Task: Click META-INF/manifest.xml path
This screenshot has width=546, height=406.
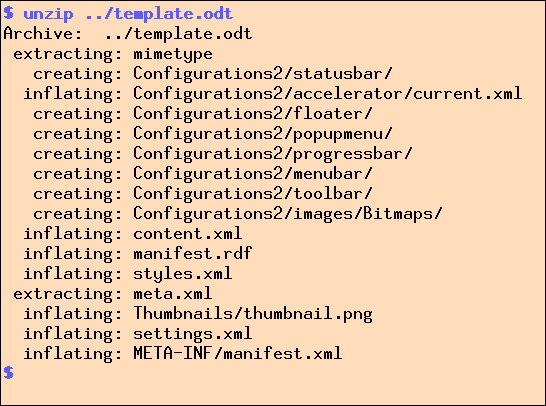Action: pyautogui.click(x=238, y=354)
